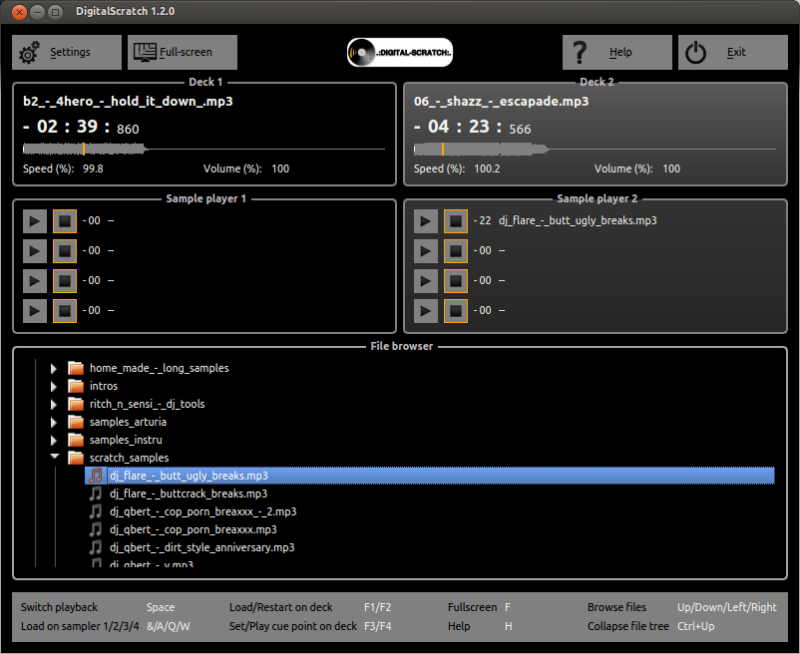Stop second sample in Sample player 1
Screen dimensions: 800x654
65,251
